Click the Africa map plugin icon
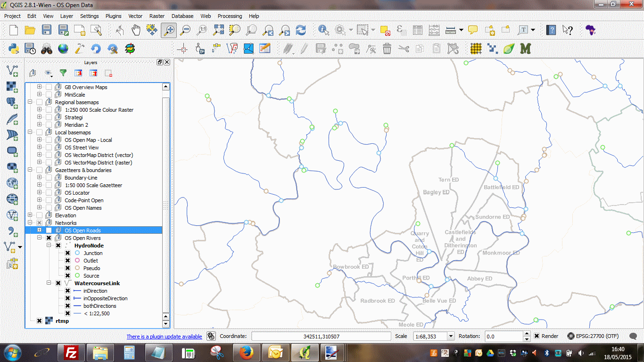644x362 pixels. click(x=590, y=30)
